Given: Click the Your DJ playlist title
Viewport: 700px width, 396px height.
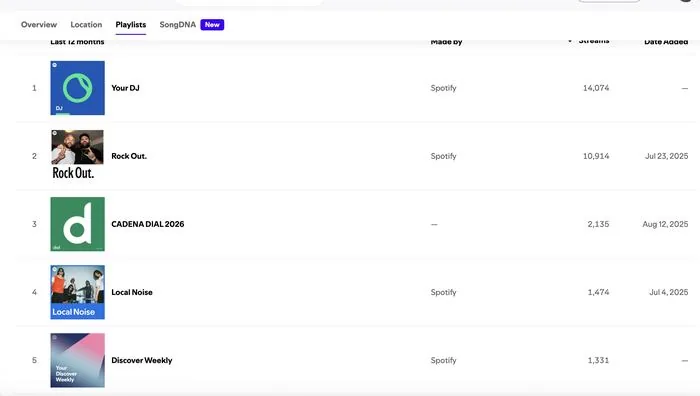Looking at the screenshot, I should (x=125, y=88).
